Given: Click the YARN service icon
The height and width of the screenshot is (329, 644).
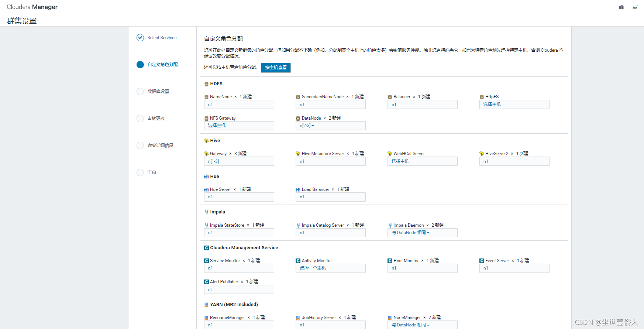Looking at the screenshot, I should 206,305.
